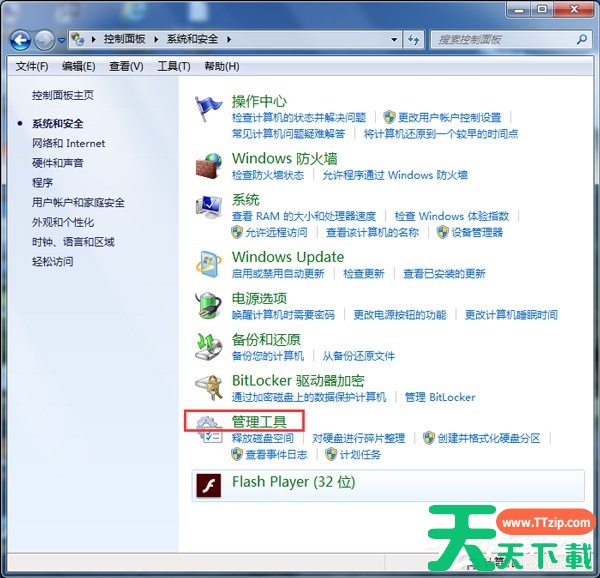Click 对硬盘进行碎片整理 link
This screenshot has width=600, height=578.
click(359, 438)
